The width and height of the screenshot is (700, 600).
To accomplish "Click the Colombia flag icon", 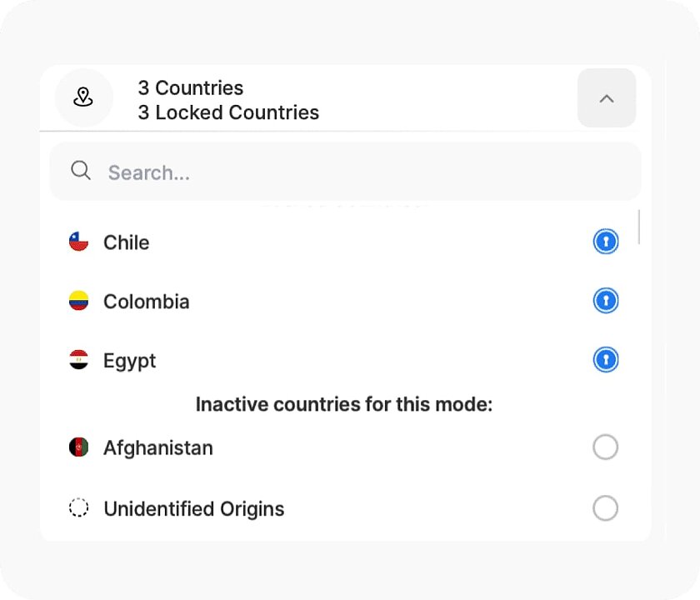I will 79,301.
